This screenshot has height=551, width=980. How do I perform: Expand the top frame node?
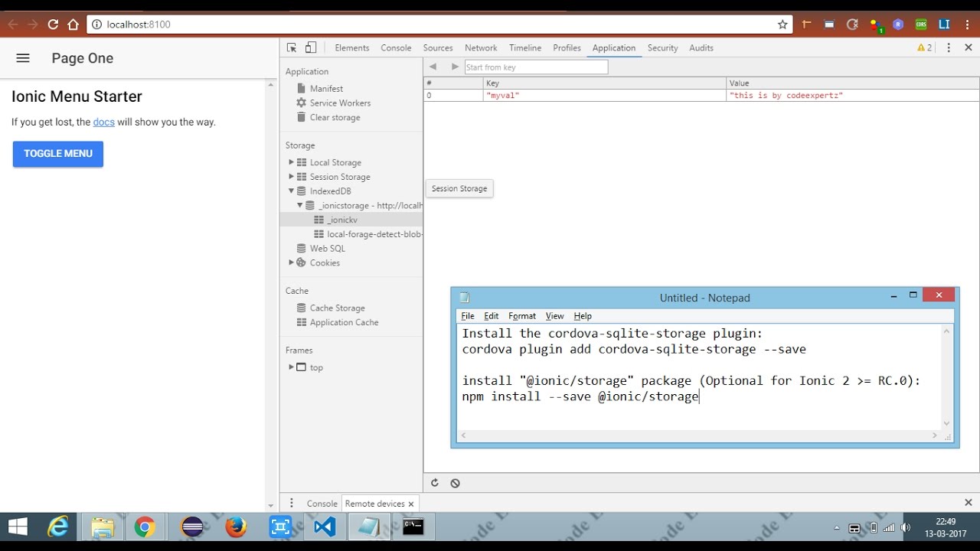[291, 367]
